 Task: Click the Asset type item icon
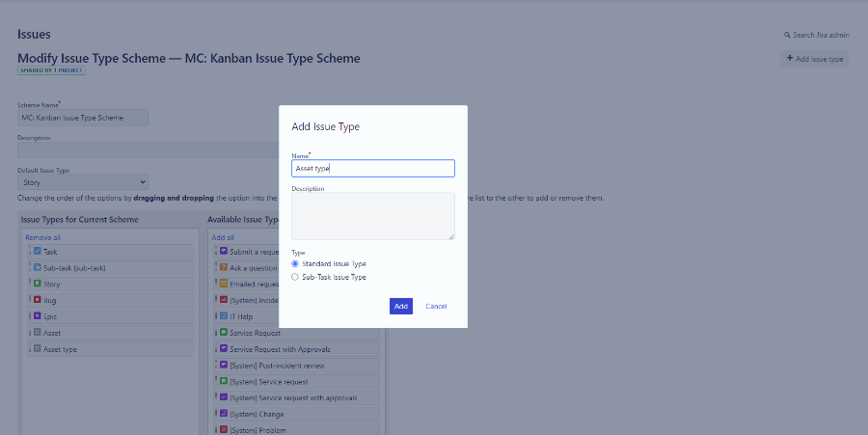coord(38,348)
